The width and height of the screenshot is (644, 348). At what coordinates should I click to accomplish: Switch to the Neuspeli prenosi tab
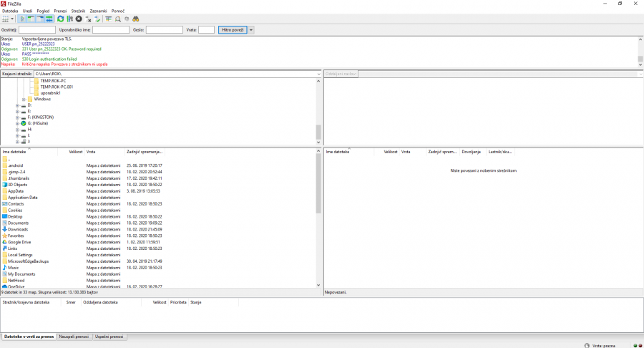pyautogui.click(x=73, y=336)
